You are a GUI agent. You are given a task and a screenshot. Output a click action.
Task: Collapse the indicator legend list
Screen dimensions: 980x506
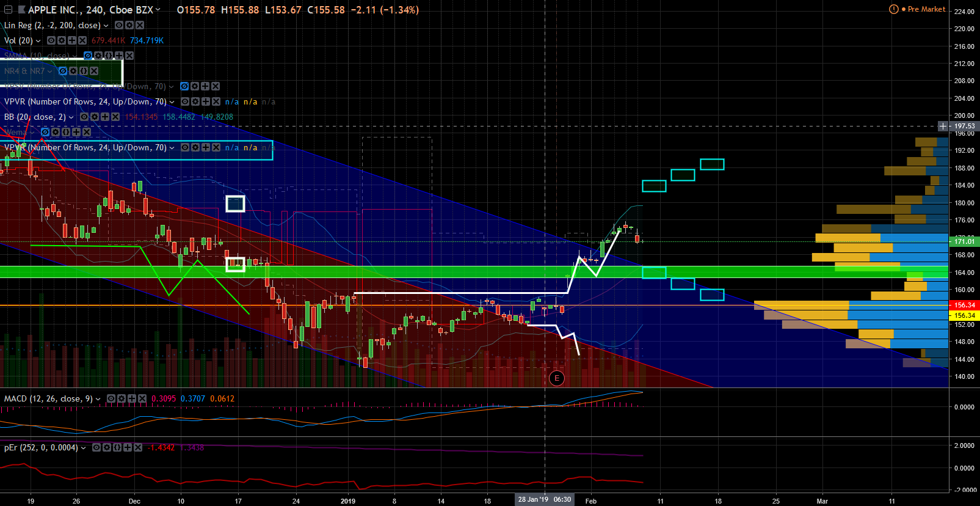[9, 9]
